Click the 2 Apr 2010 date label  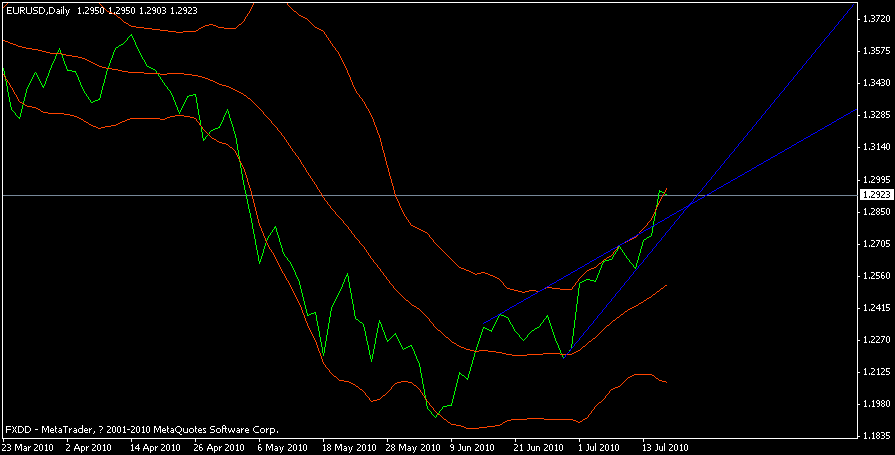(x=88, y=448)
